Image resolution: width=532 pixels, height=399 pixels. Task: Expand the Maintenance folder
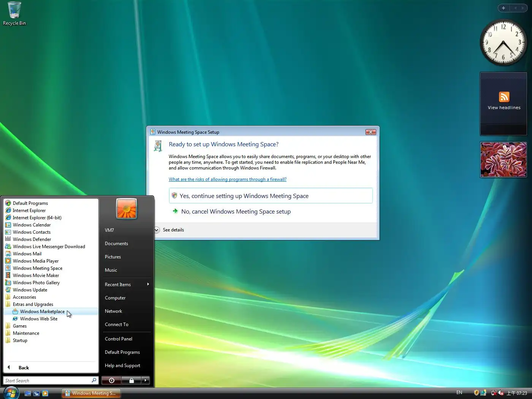(51, 333)
